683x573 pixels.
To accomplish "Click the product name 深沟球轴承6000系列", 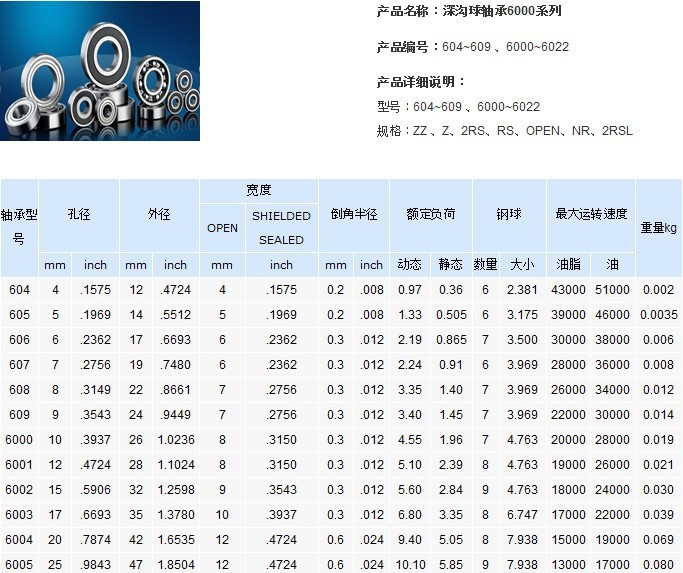I will [x=468, y=12].
